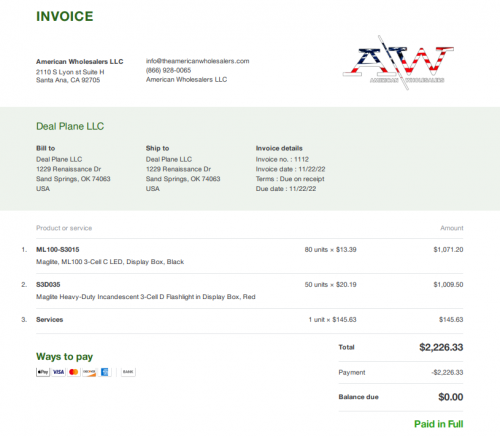Select the $2,226.33 total amount
The image size is (500, 436).
point(441,347)
